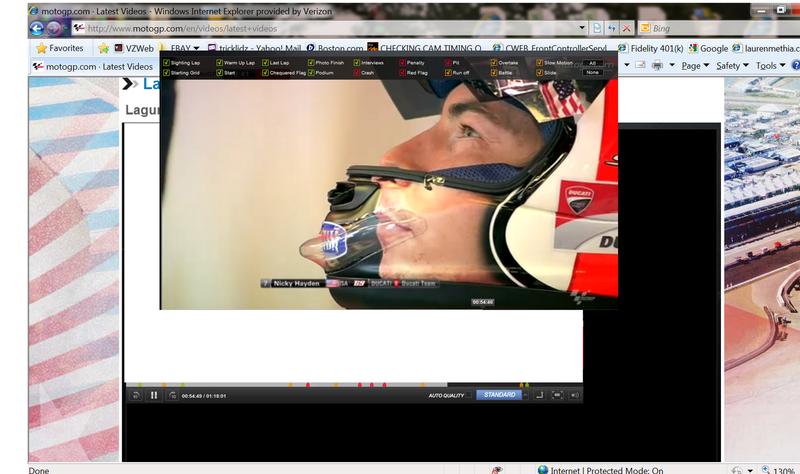This screenshot has height=474, width=800.
Task: Toggle the Podium checkbox
Action: (x=311, y=73)
